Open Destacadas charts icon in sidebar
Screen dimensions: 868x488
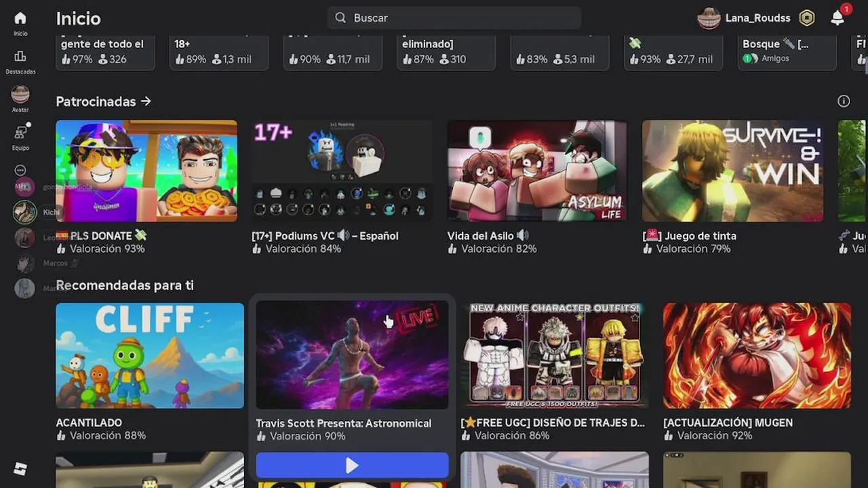[x=20, y=56]
